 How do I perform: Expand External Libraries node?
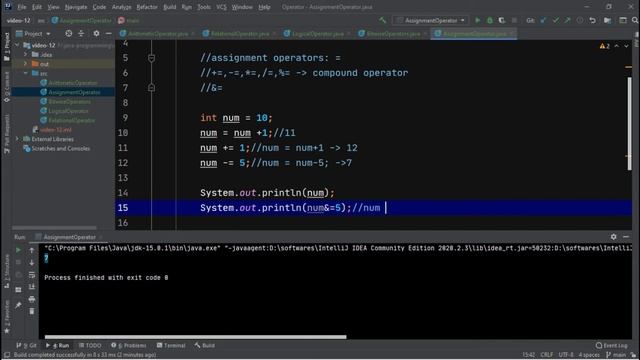pos(17,139)
